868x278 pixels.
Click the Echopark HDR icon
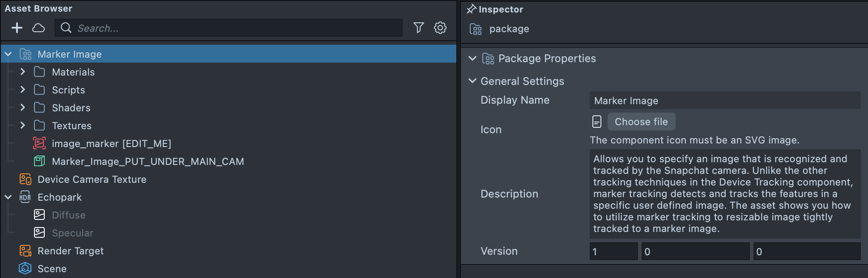click(x=25, y=197)
